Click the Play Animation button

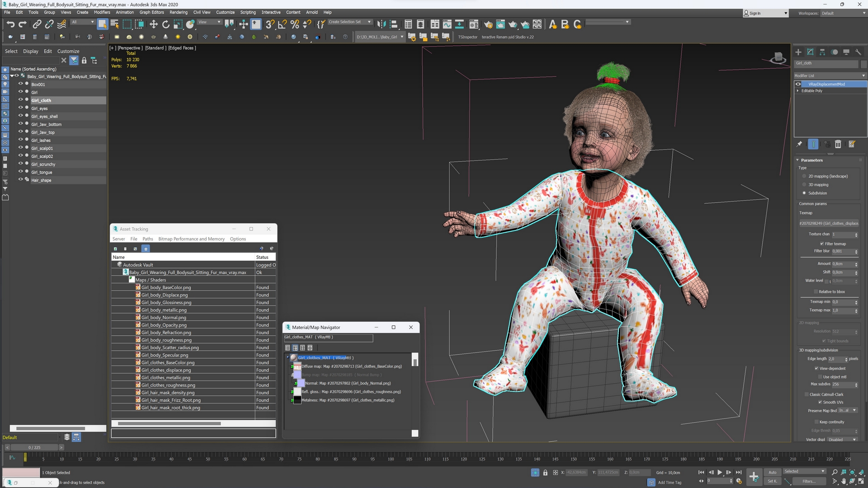point(720,473)
